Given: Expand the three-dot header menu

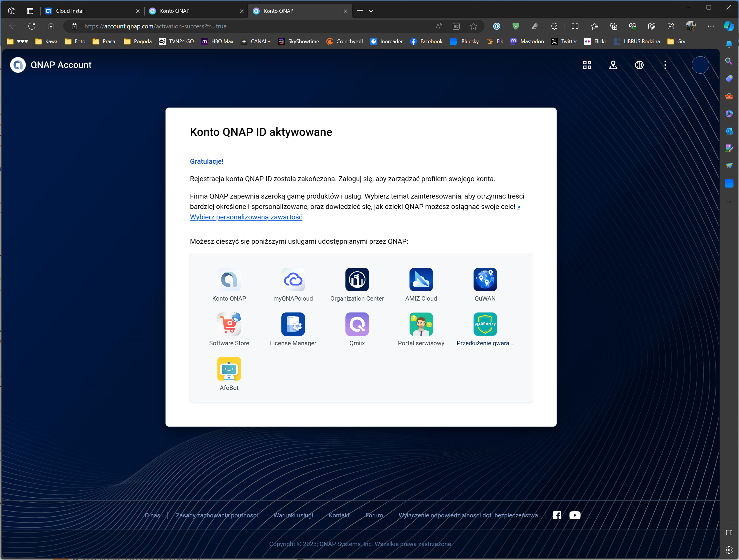Looking at the screenshot, I should click(665, 65).
